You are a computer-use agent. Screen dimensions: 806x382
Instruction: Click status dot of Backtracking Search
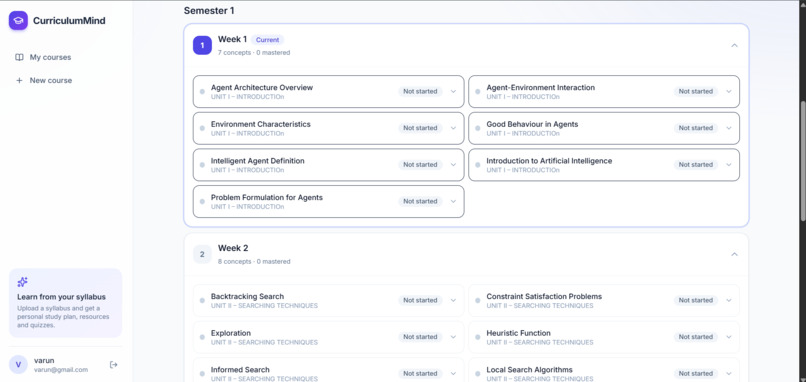202,300
